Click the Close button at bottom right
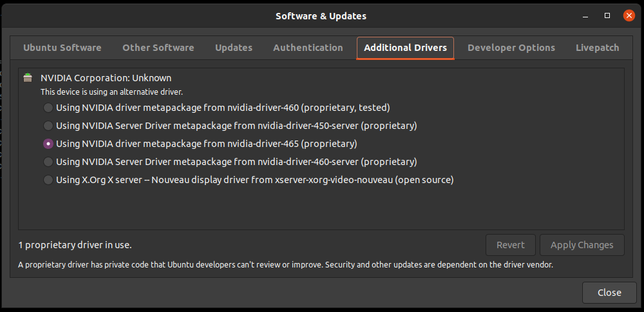644x312 pixels. pyautogui.click(x=609, y=293)
